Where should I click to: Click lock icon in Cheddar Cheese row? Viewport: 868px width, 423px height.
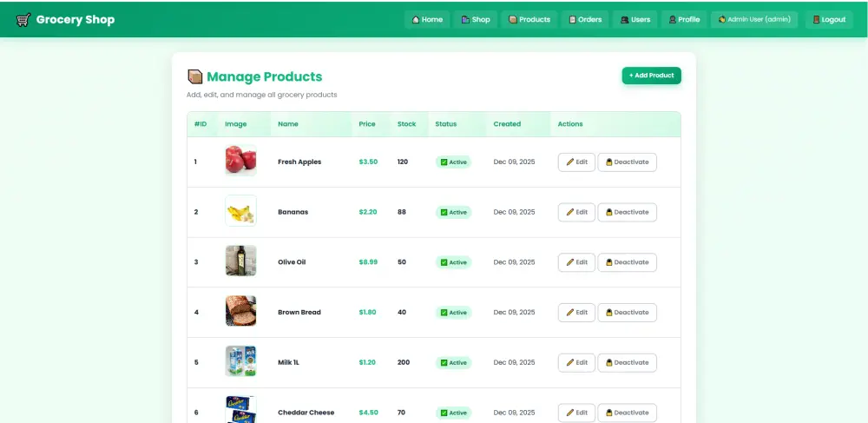(609, 413)
